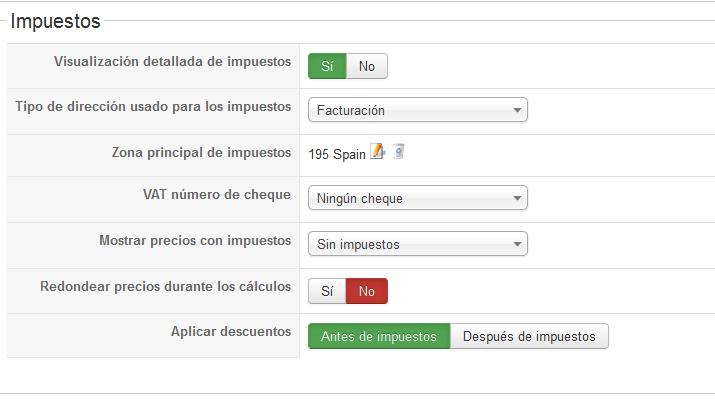Choose Después de impuestos for discounts

529,337
